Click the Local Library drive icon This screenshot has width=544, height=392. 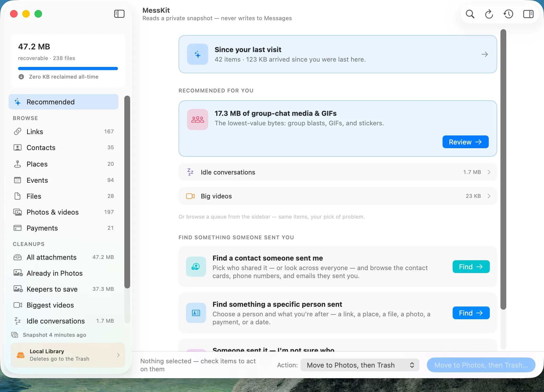click(x=21, y=355)
